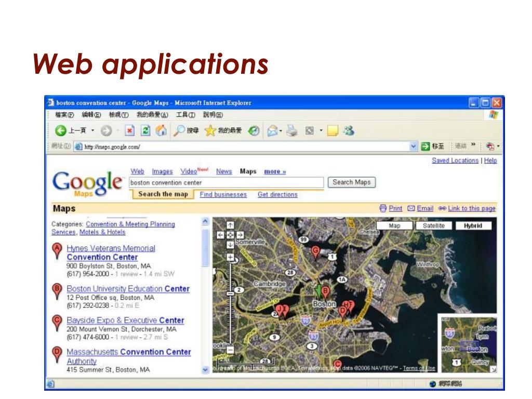Viewport: 532px width, 399px height.
Task: Select the Hybrid map view
Action: [473, 225]
